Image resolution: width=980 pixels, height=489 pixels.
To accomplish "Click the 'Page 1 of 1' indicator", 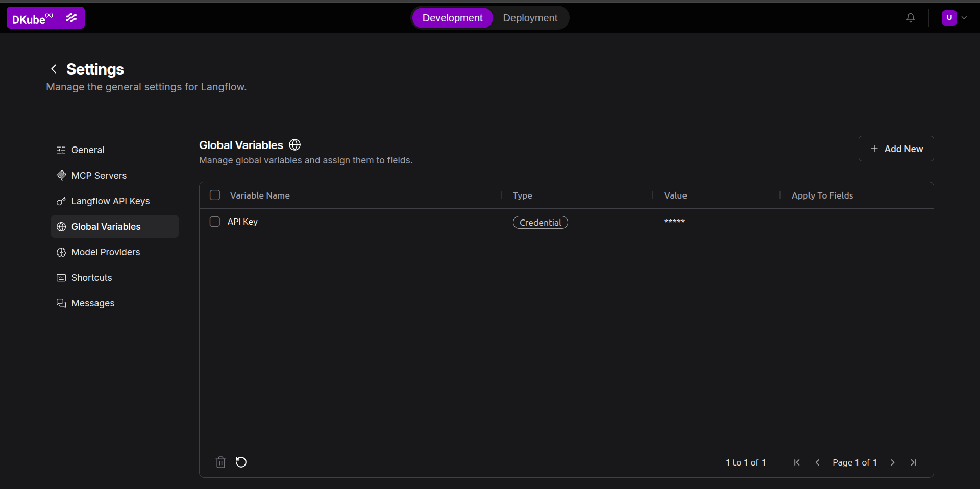I will pos(854,462).
